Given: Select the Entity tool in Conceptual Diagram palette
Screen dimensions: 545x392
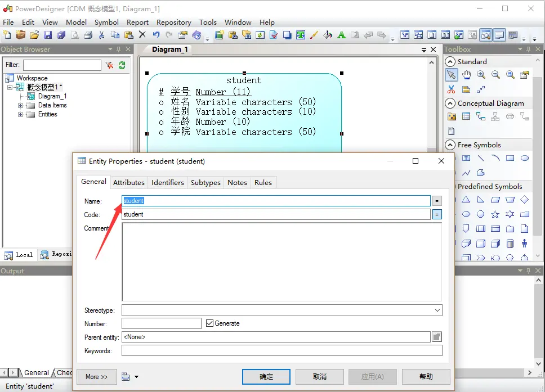Looking at the screenshot, I should click(x=466, y=116).
